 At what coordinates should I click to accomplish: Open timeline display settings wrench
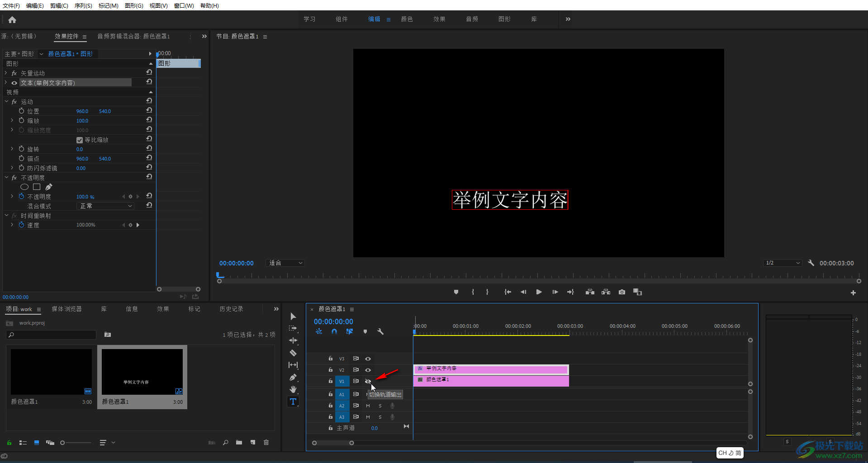(x=380, y=331)
